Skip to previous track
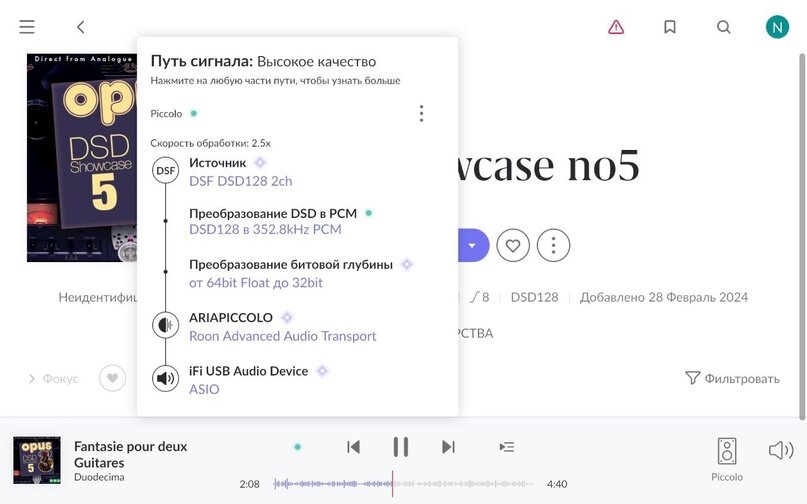 353,447
